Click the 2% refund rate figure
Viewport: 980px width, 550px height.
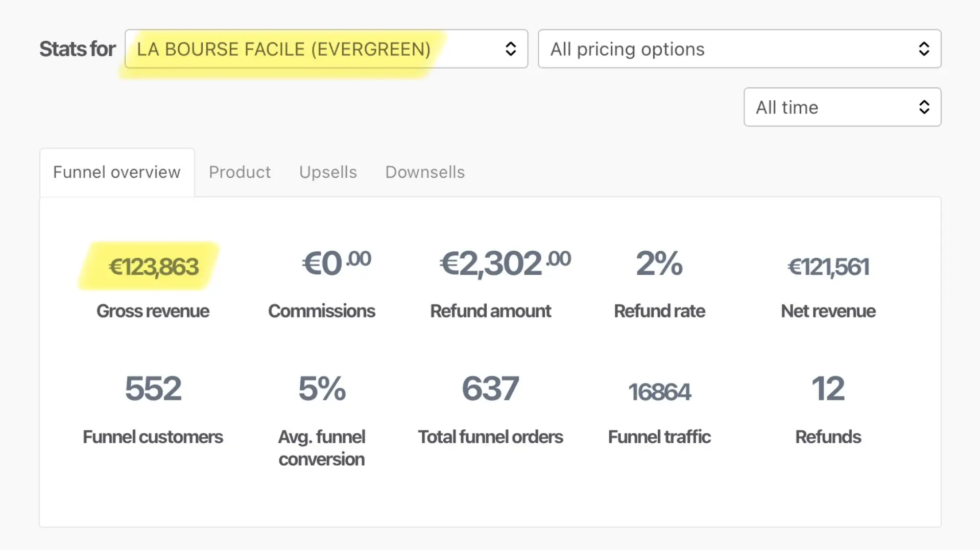(659, 263)
